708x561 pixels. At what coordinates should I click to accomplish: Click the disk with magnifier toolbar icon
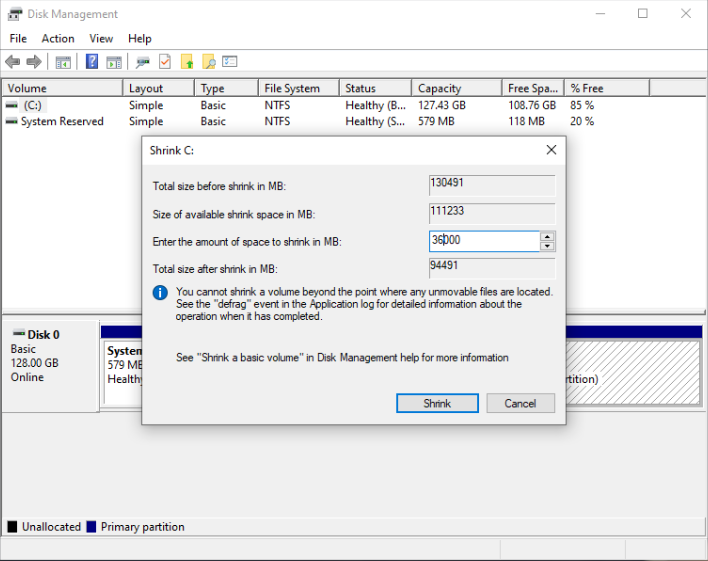pos(143,62)
